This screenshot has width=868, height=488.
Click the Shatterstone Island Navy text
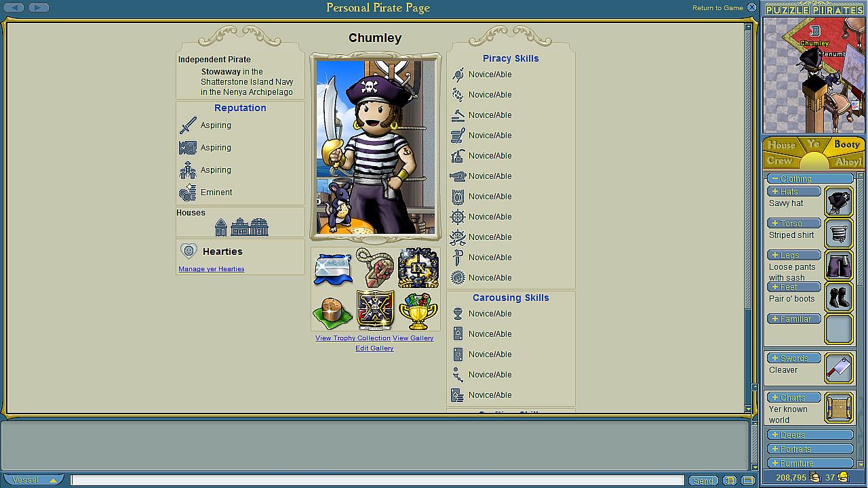247,82
